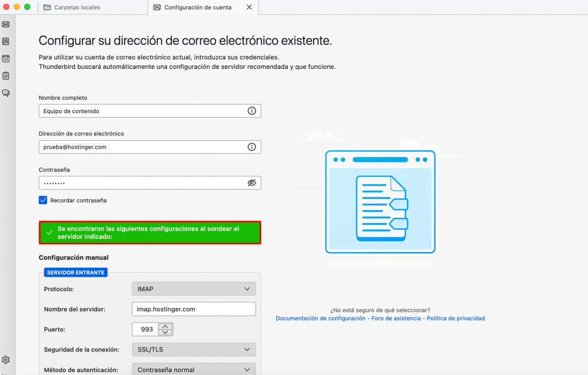Click the Nombre del servidor input field
588x375 pixels.
(194, 309)
